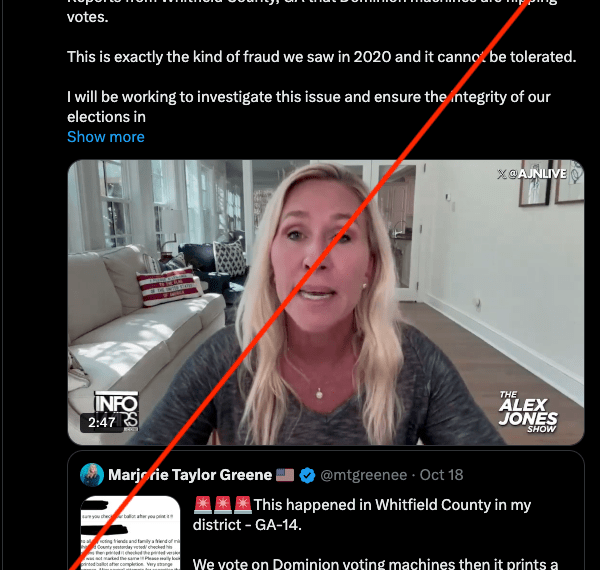The height and width of the screenshot is (570, 600).
Task: Click the 2:47 video duration badge
Action: point(101,423)
